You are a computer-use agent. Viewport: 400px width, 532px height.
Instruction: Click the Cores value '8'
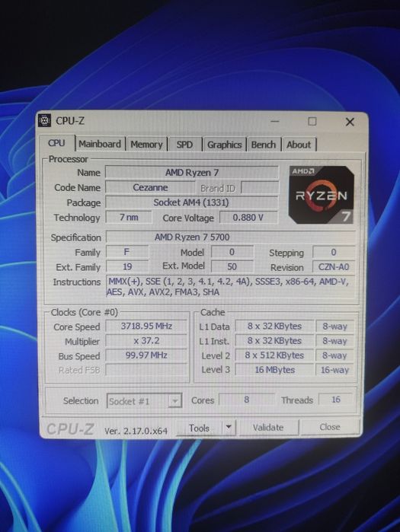point(247,400)
